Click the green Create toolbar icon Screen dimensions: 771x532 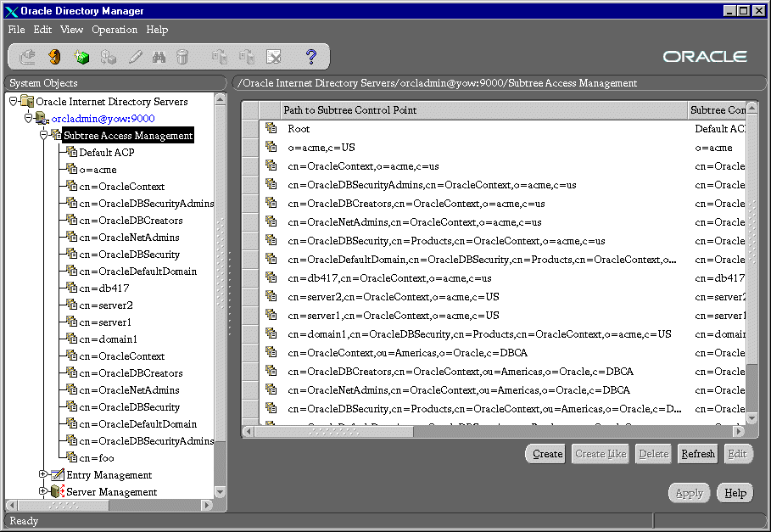(81, 57)
